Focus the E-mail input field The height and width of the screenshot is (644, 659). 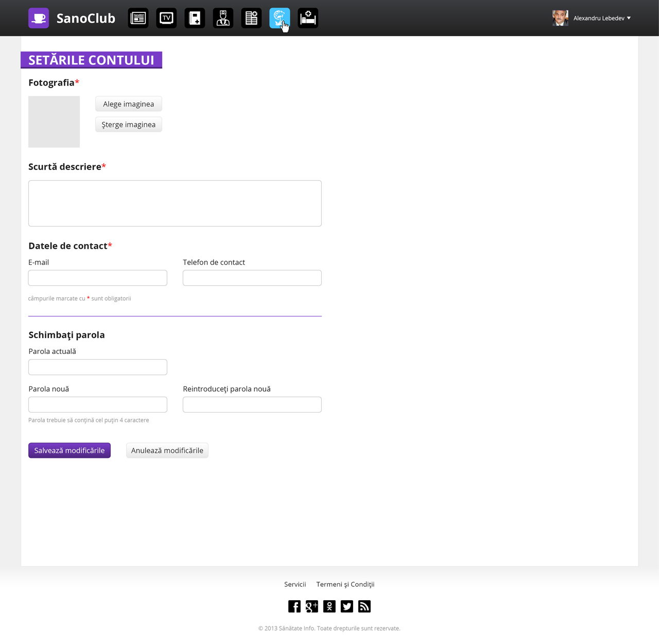click(x=98, y=278)
